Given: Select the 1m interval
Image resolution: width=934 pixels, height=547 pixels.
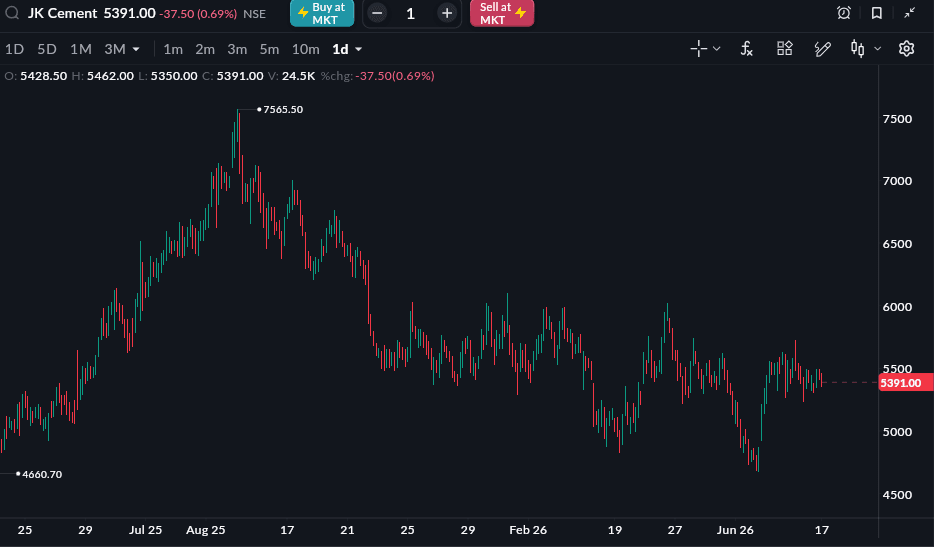Looking at the screenshot, I should click(x=173, y=49).
